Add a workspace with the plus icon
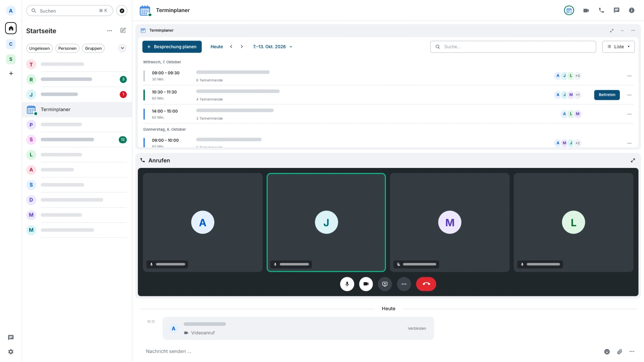The width and height of the screenshot is (644, 362). coord(11,73)
